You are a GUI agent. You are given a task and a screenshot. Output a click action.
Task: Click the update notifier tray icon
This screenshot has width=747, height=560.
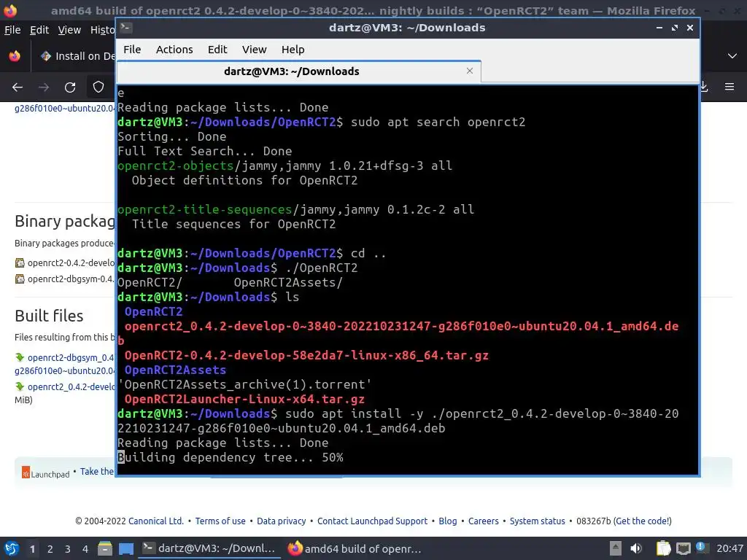701,548
